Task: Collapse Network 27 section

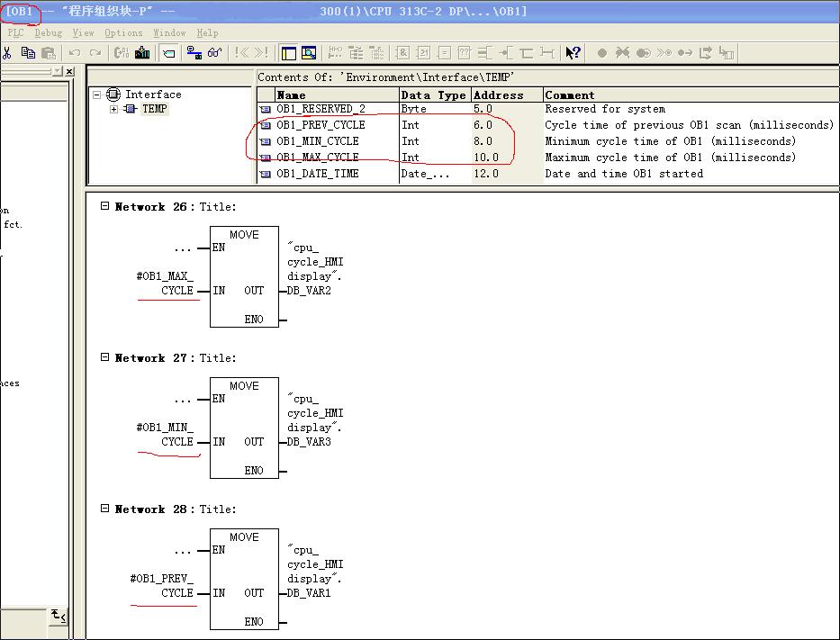Action: click(104, 357)
